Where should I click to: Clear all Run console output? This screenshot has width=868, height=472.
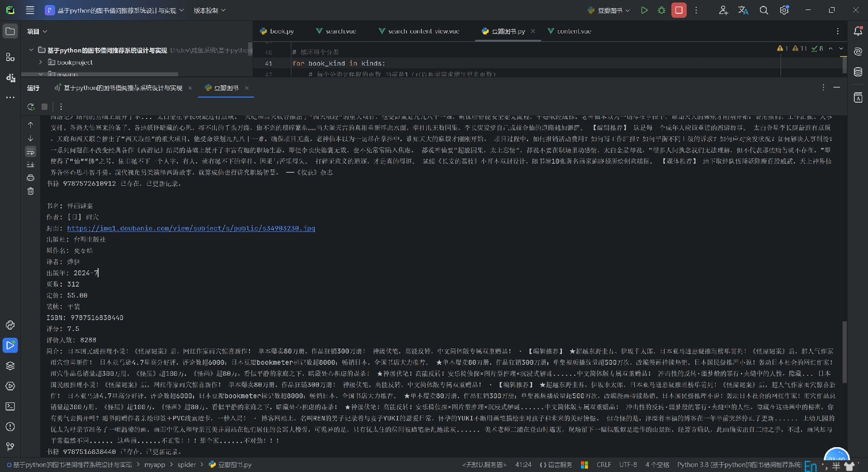tap(31, 191)
